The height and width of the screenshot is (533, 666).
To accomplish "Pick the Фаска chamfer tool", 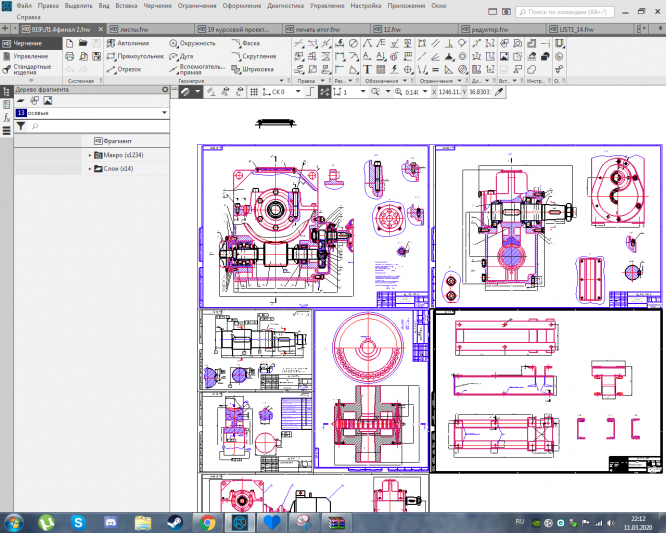I will point(250,44).
